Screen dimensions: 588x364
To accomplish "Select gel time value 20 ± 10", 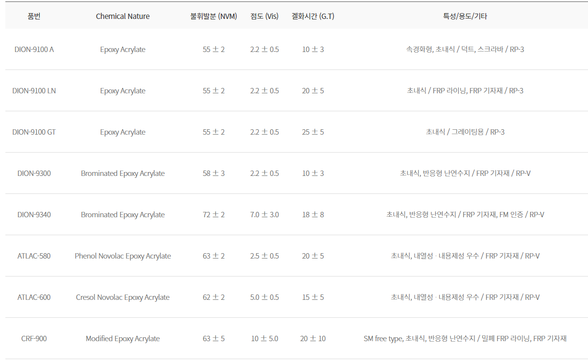I will (x=313, y=339).
